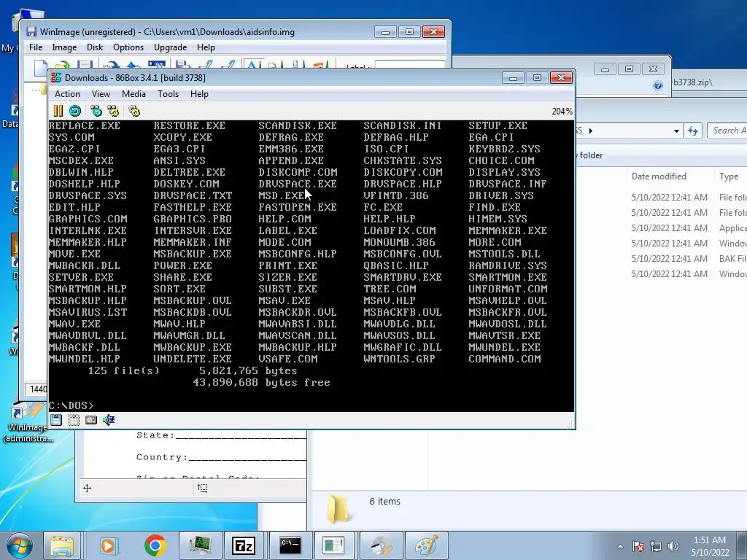Image resolution: width=747 pixels, height=560 pixels.
Task: Open the 86Box Help menu
Action: pos(199,94)
